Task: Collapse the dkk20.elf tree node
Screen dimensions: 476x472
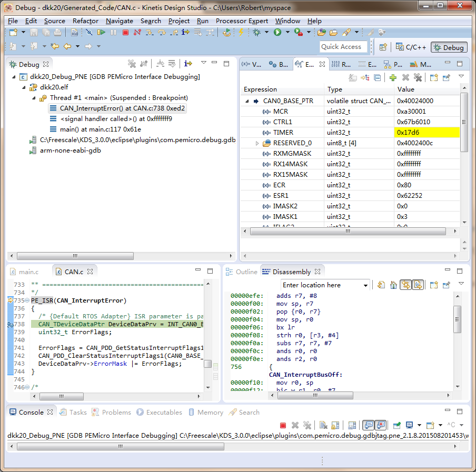Action: [24, 87]
